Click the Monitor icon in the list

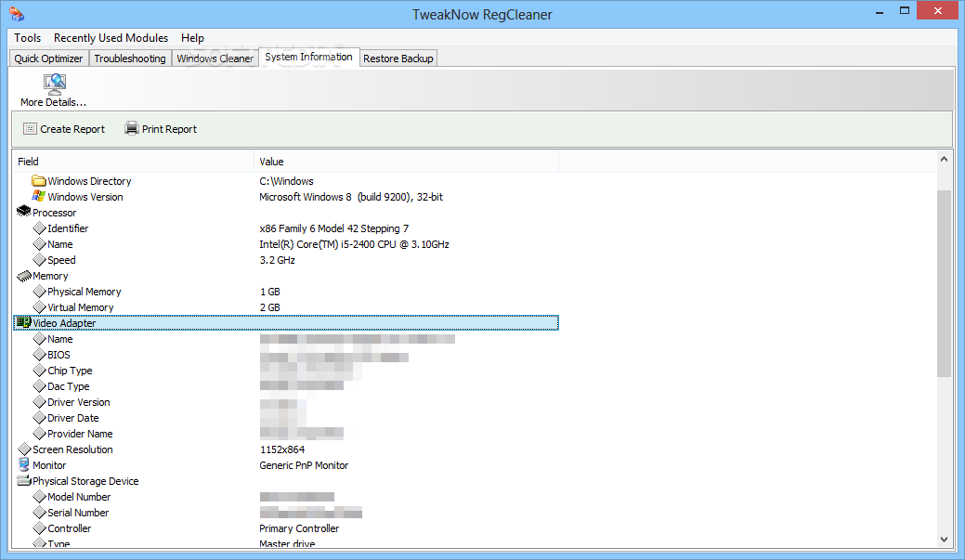coord(24,464)
